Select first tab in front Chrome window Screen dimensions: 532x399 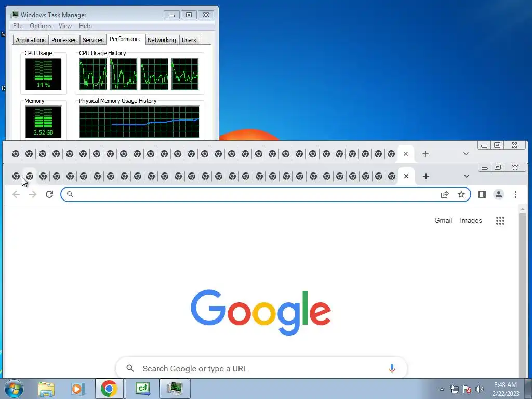tap(16, 176)
